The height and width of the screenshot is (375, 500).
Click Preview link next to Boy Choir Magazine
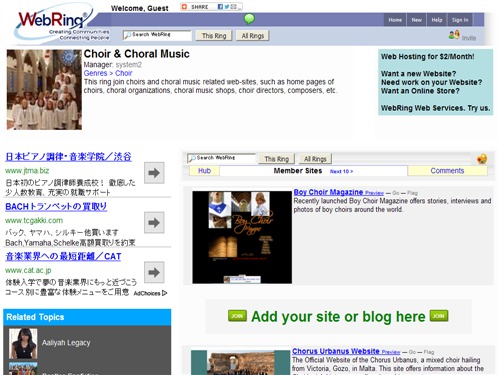click(374, 193)
